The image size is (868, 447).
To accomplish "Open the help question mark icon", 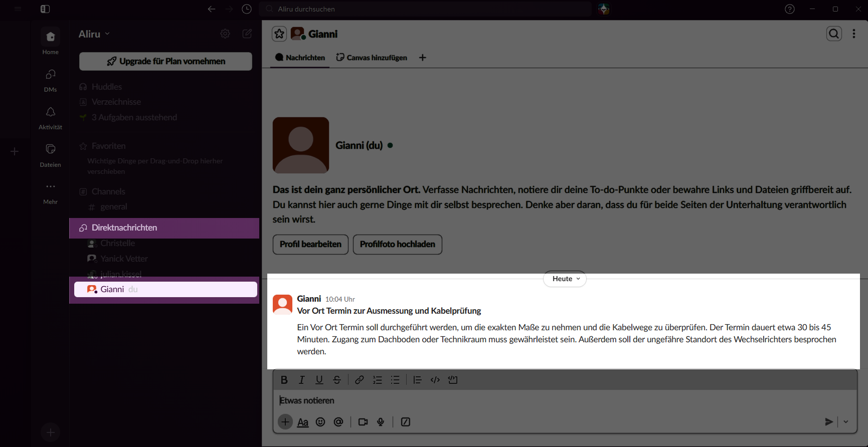I will coord(790,9).
